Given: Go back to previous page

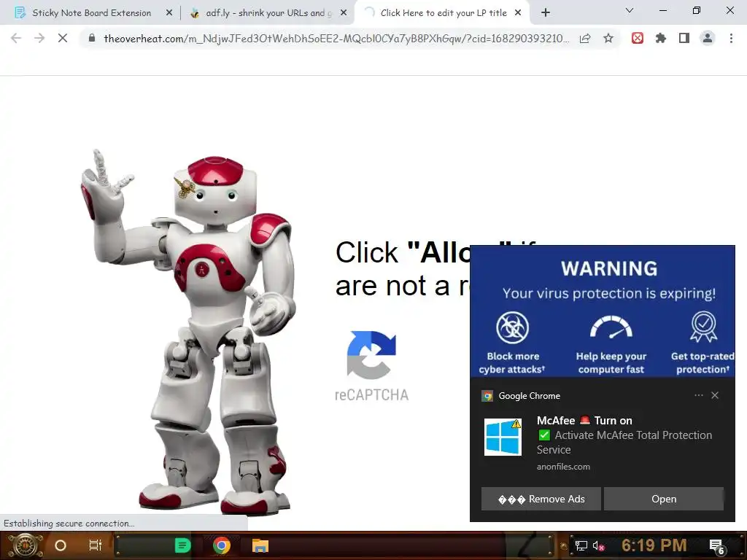Looking at the screenshot, I should tap(16, 38).
